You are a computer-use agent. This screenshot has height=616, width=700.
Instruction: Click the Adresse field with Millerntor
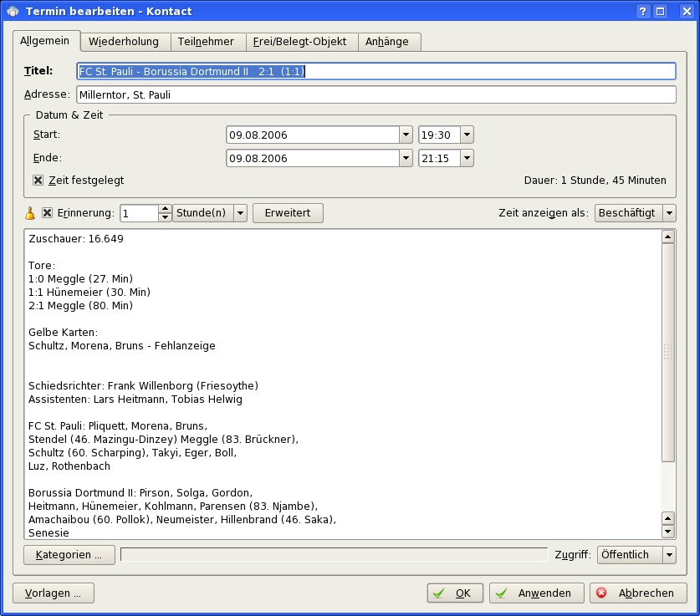point(376,94)
